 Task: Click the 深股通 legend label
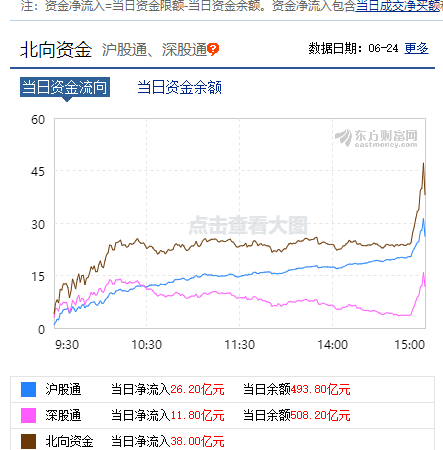click(x=63, y=415)
